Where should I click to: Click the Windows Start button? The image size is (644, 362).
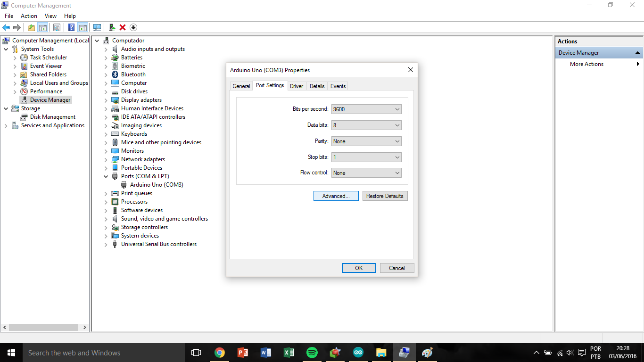(x=11, y=353)
